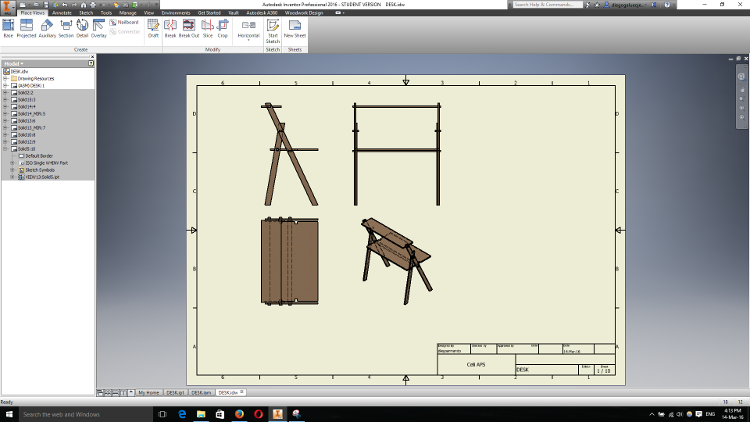This screenshot has width=750, height=422.
Task: Switch to the View ribbon tab
Action: (x=149, y=13)
